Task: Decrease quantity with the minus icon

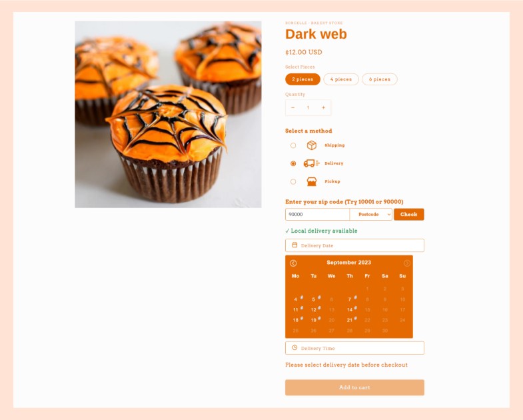Action: click(x=293, y=107)
